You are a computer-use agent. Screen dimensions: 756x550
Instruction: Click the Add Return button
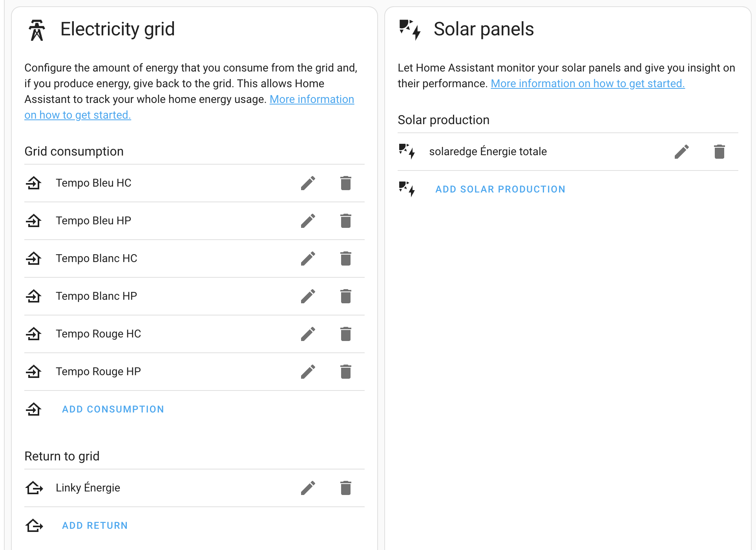pyautogui.click(x=95, y=526)
